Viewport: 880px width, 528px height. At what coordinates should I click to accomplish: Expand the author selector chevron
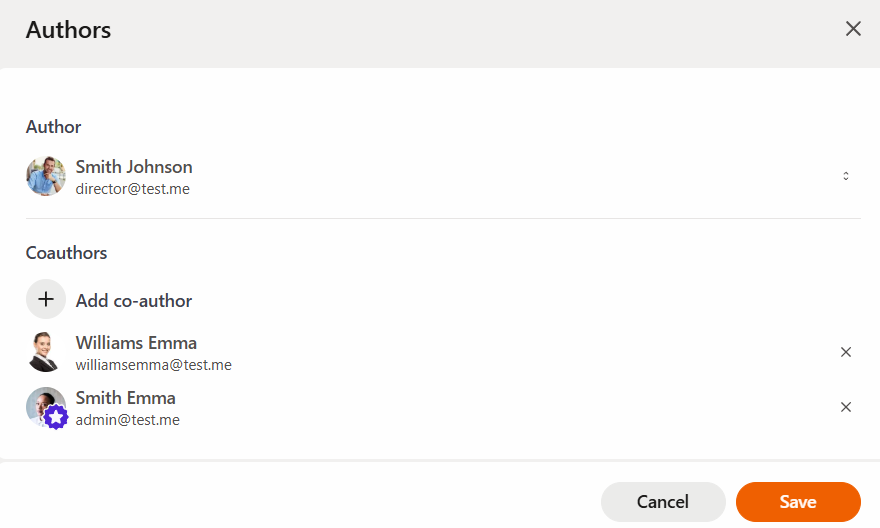pyautogui.click(x=845, y=176)
